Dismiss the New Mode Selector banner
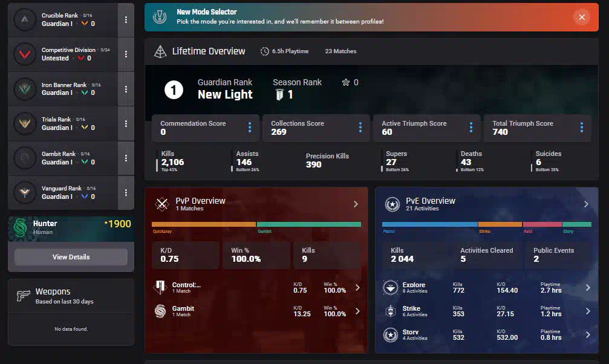 click(x=582, y=17)
